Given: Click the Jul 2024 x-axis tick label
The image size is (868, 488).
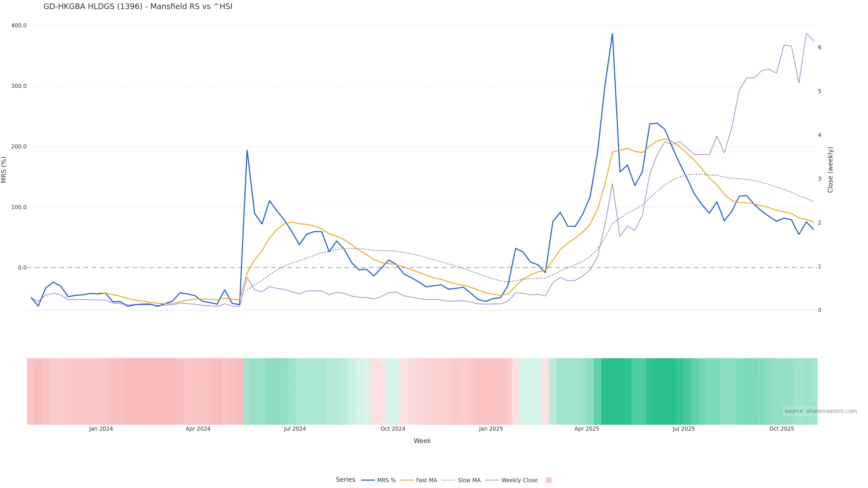Looking at the screenshot, I should click(x=295, y=429).
